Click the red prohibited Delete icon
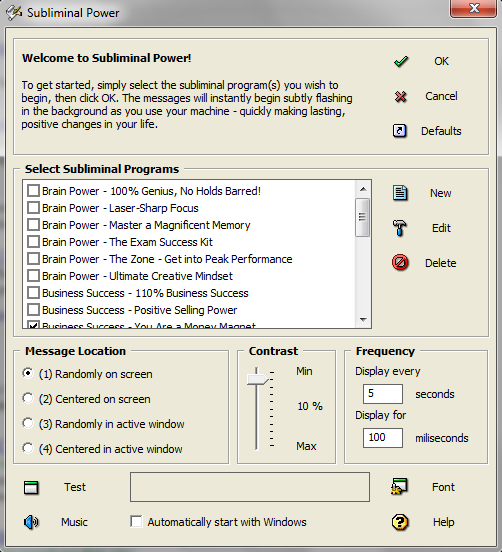The height and width of the screenshot is (552, 502). tap(400, 263)
